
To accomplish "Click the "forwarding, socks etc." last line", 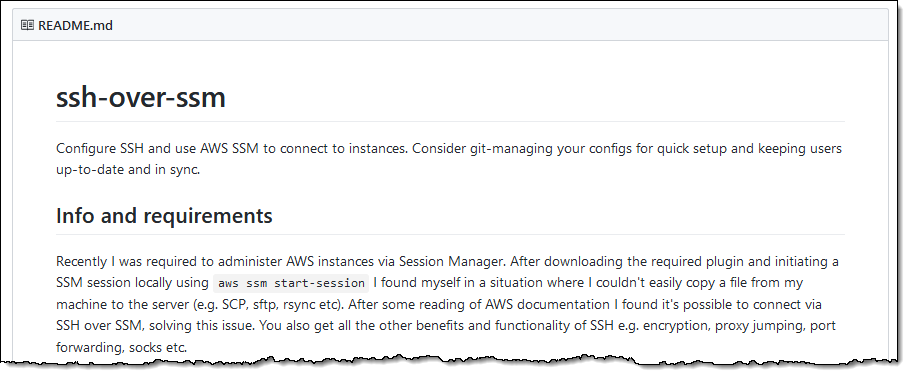I will [122, 347].
